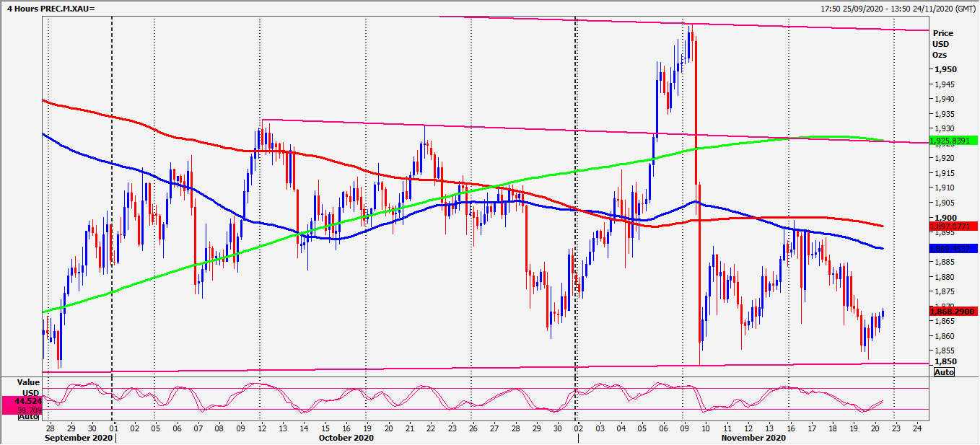Screen dimensions: 980x445
Task: Select the blue moving average value tag
Action: [x=955, y=249]
